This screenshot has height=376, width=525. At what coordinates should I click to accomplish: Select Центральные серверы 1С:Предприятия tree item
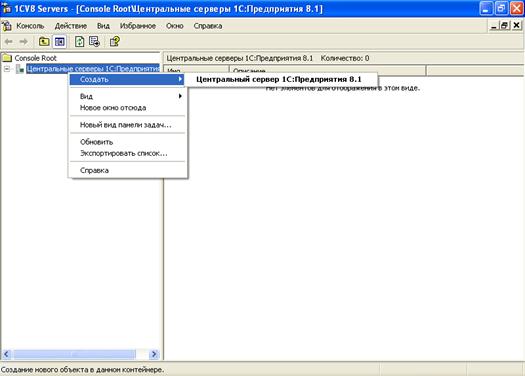click(93, 69)
